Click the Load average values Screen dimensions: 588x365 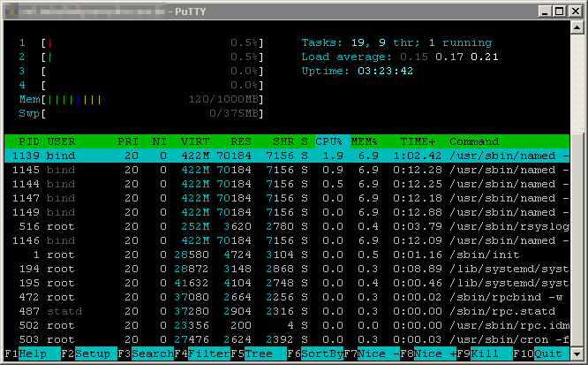pos(449,57)
